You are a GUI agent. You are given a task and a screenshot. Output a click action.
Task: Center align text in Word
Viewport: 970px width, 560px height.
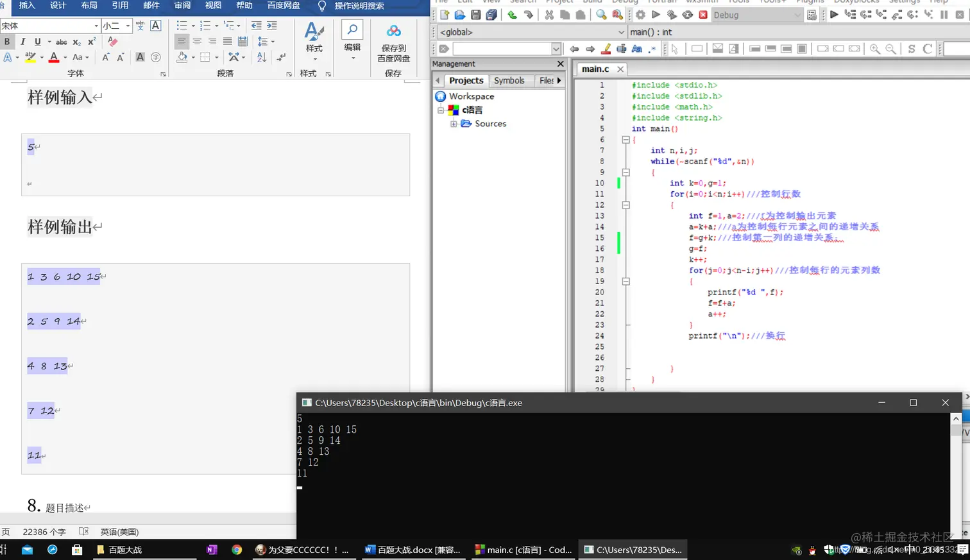197,42
